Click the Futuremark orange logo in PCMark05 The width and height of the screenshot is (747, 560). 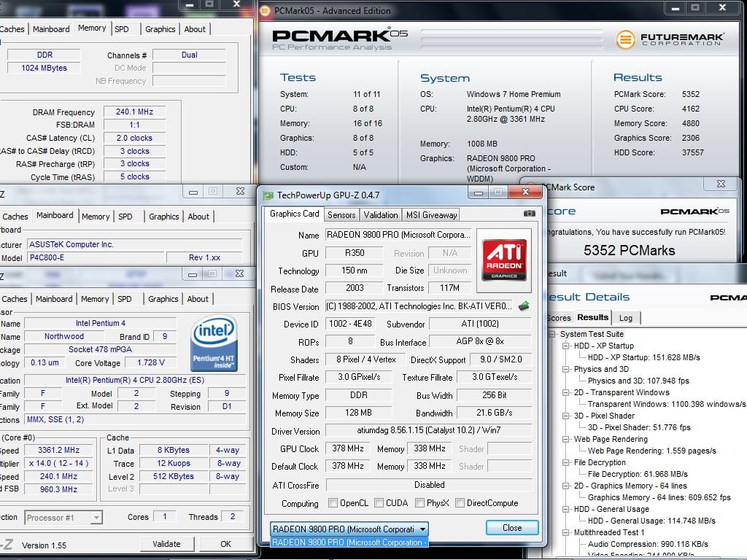[625, 39]
